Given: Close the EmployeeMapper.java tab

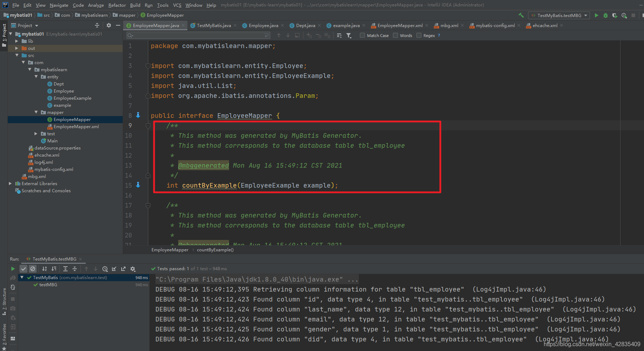Looking at the screenshot, I should 183,25.
